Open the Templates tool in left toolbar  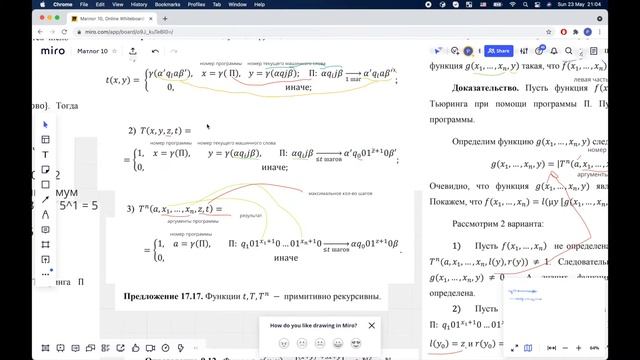(45, 140)
